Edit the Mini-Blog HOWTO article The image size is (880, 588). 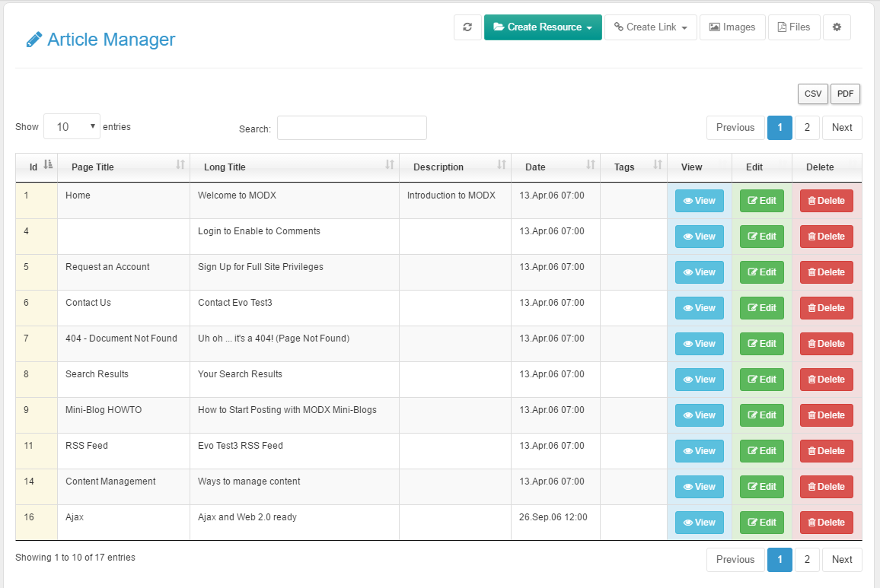tap(761, 415)
